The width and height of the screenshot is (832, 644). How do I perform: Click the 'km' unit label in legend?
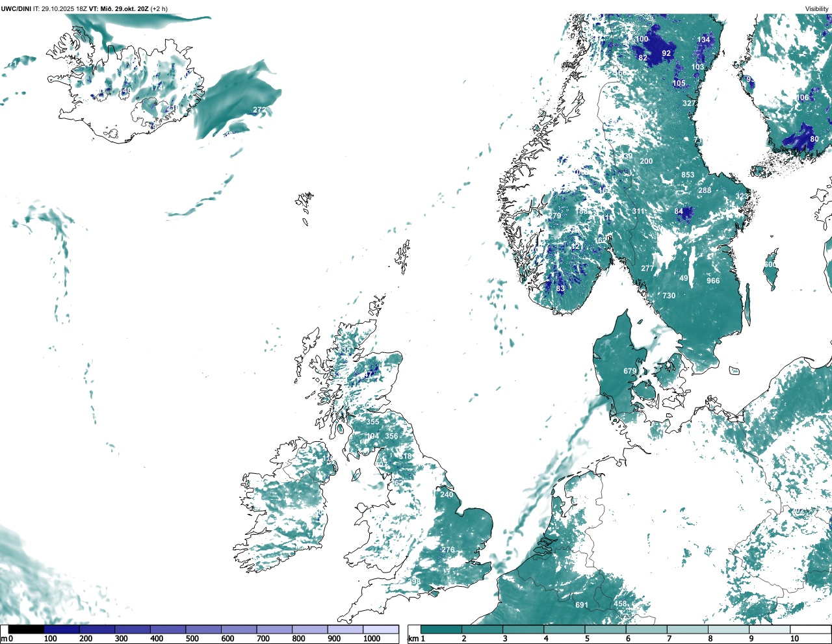tap(413, 639)
